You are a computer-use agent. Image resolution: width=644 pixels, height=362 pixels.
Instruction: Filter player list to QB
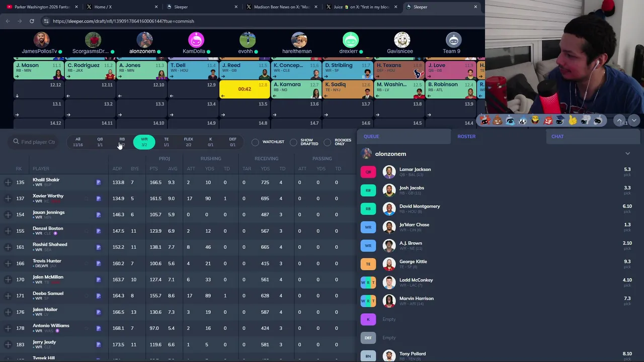coord(100,142)
